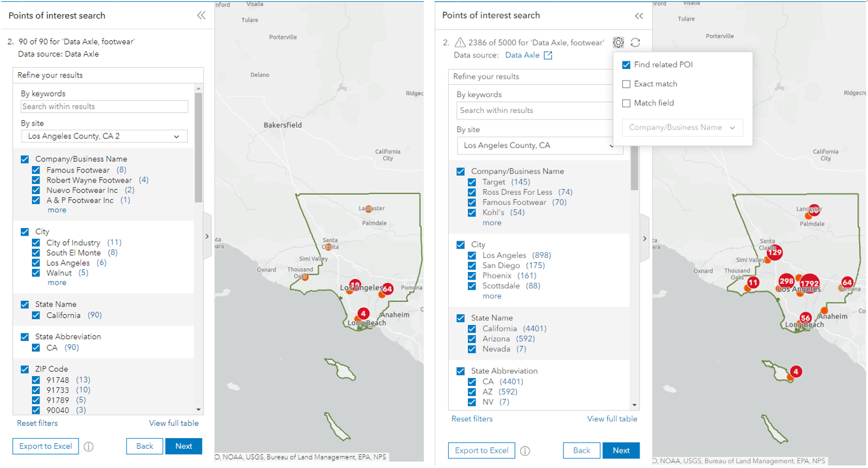Open the 'Los Angeles County, CA 2' site dropdown
Screen dimensions: 868x468
point(104,136)
